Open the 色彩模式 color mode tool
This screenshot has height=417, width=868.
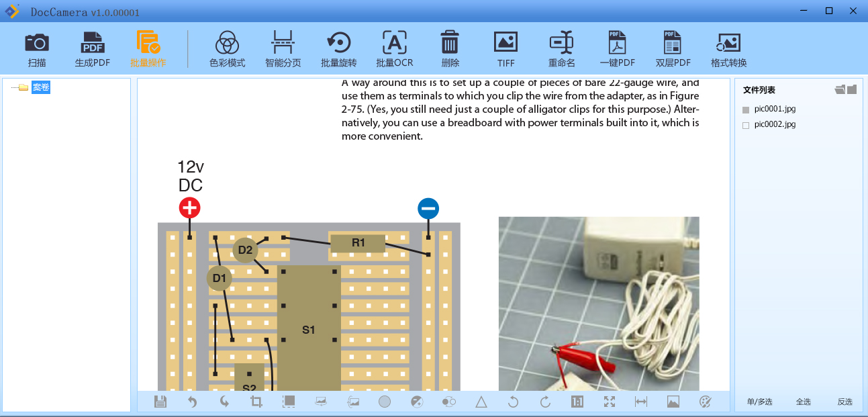click(x=228, y=49)
